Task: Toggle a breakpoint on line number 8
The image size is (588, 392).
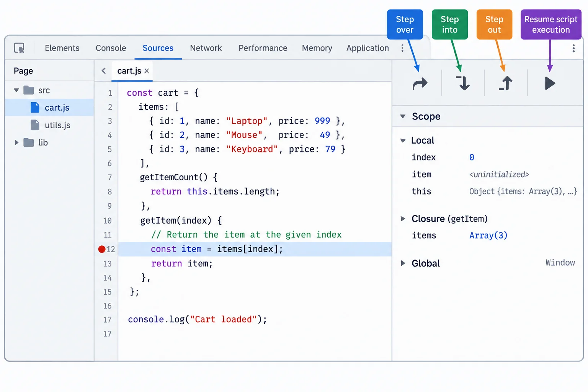Action: coord(109,192)
